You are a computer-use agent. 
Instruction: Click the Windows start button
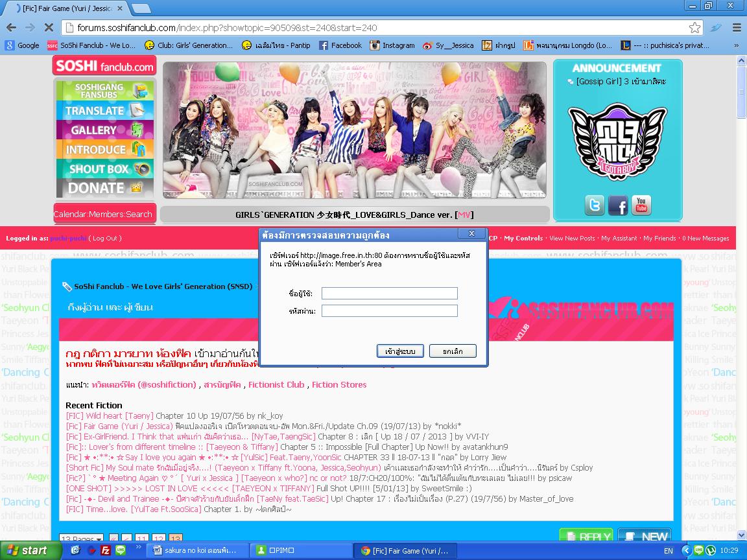pos(31,550)
